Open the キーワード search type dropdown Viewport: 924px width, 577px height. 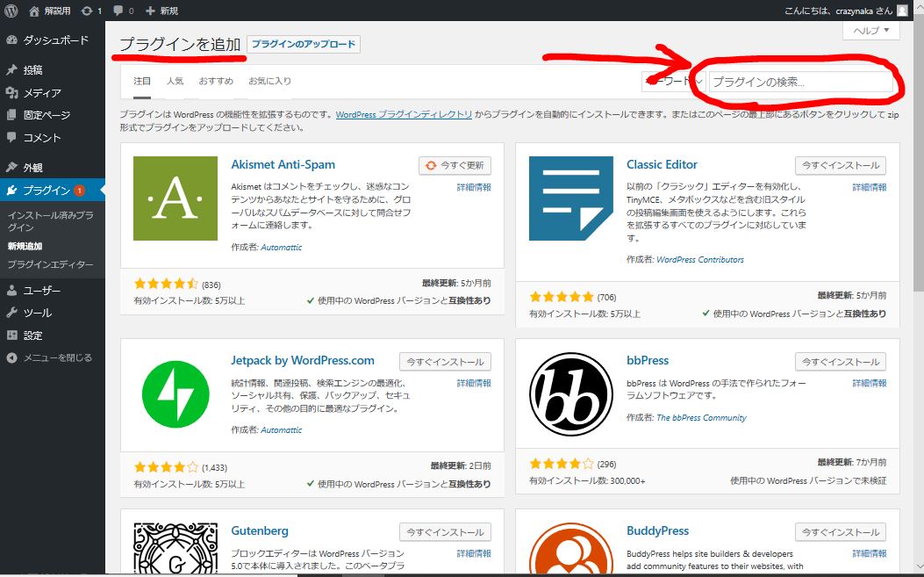point(673,82)
